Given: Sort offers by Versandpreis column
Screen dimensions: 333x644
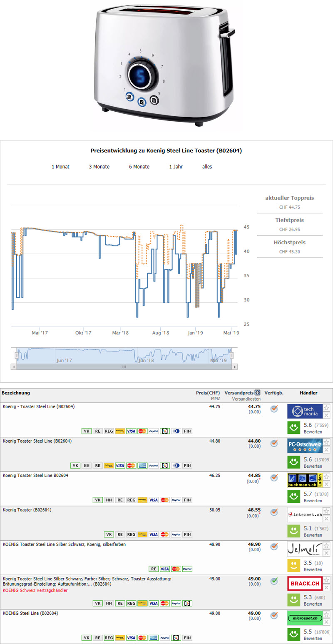Looking at the screenshot, I should (239, 393).
